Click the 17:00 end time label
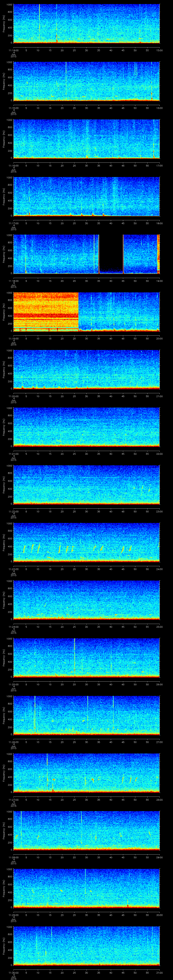Screen dimensions: 173x980 point(159,166)
